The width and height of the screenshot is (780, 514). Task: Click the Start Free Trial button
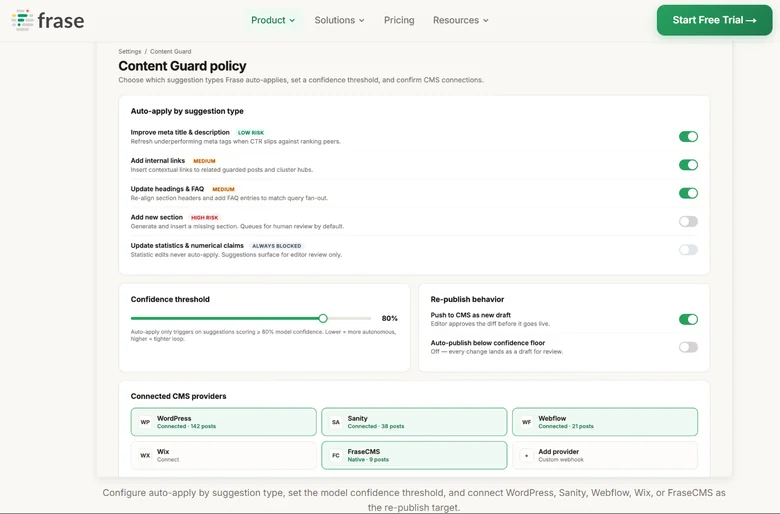click(714, 20)
